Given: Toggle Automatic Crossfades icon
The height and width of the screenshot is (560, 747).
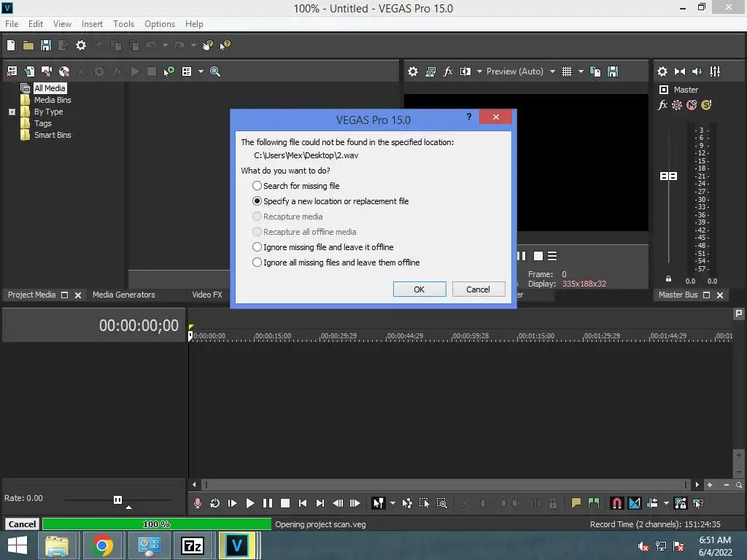Looking at the screenshot, I should (x=635, y=503).
